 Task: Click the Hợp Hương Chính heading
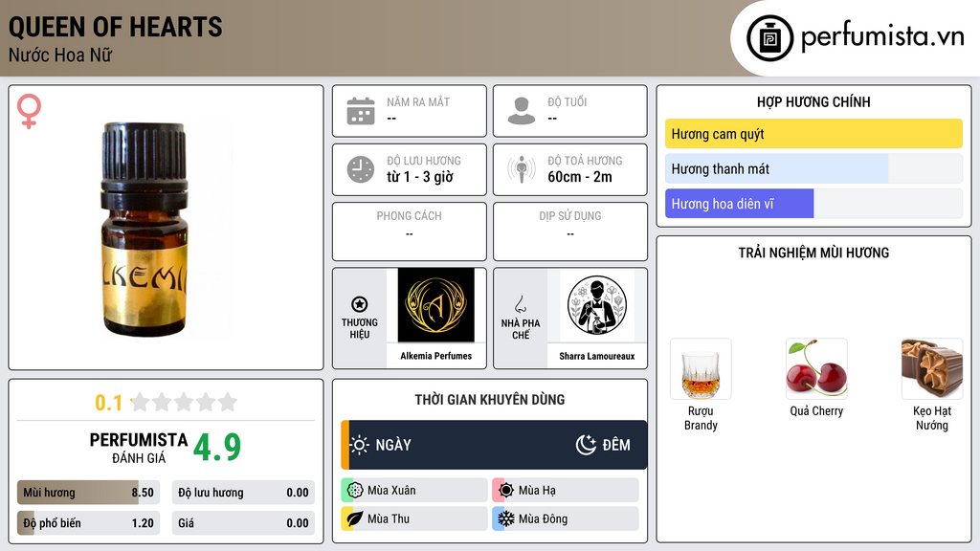(x=813, y=101)
